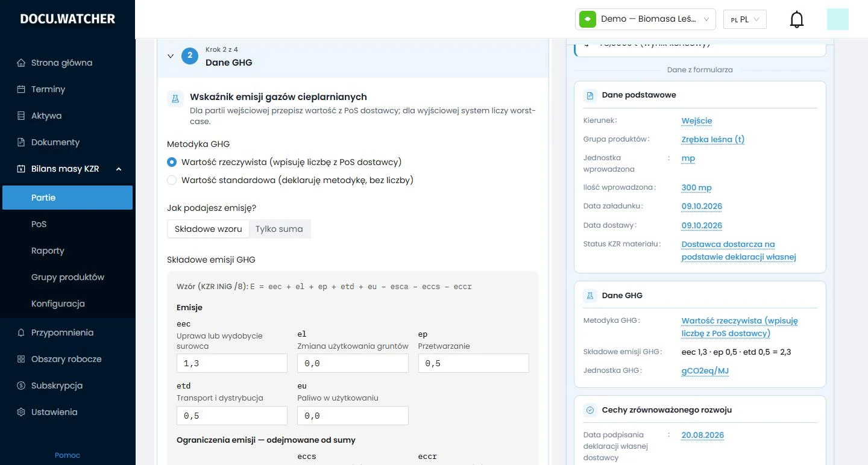The height and width of the screenshot is (465, 868).
Task: Click the Przypomnienia bell icon
Action: (x=21, y=332)
